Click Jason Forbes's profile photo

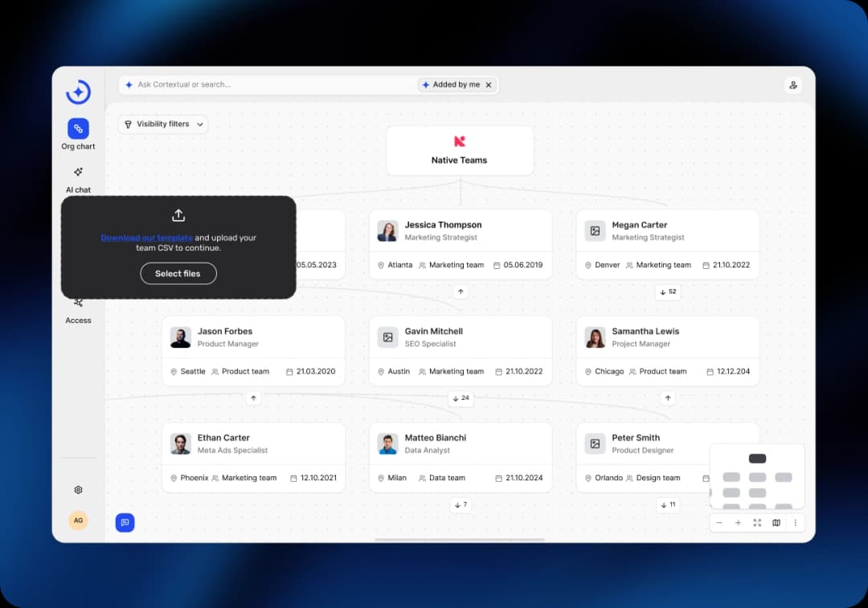pyautogui.click(x=181, y=337)
